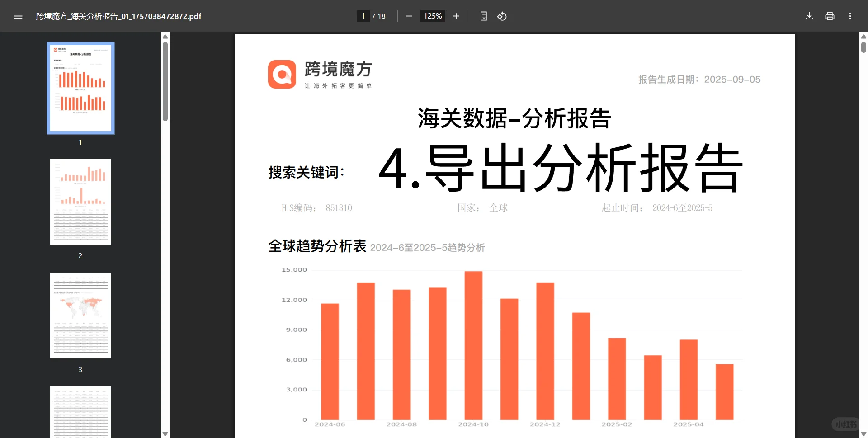Click the main document scrollbar down arrow
The width and height of the screenshot is (868, 438).
click(x=863, y=433)
